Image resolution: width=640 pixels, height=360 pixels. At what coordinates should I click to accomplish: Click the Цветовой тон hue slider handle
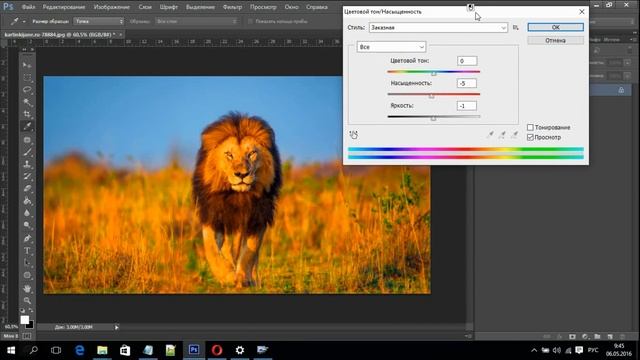[x=434, y=73]
